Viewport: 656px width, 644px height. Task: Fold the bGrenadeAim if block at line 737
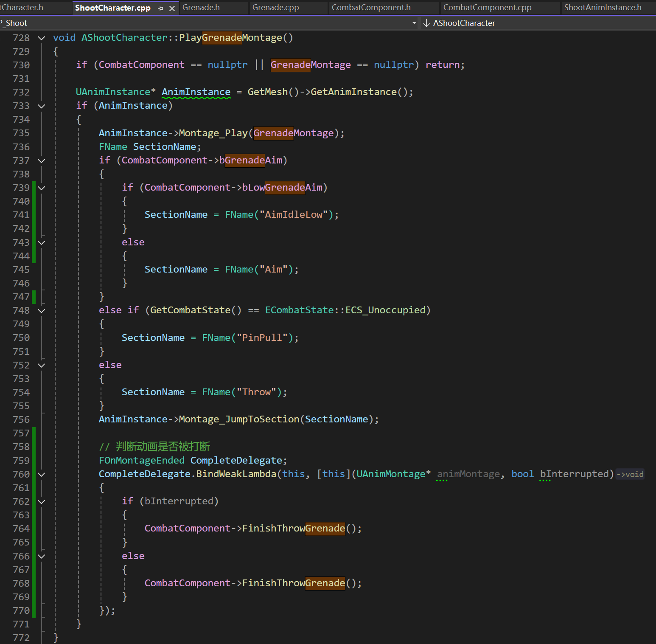coord(42,160)
